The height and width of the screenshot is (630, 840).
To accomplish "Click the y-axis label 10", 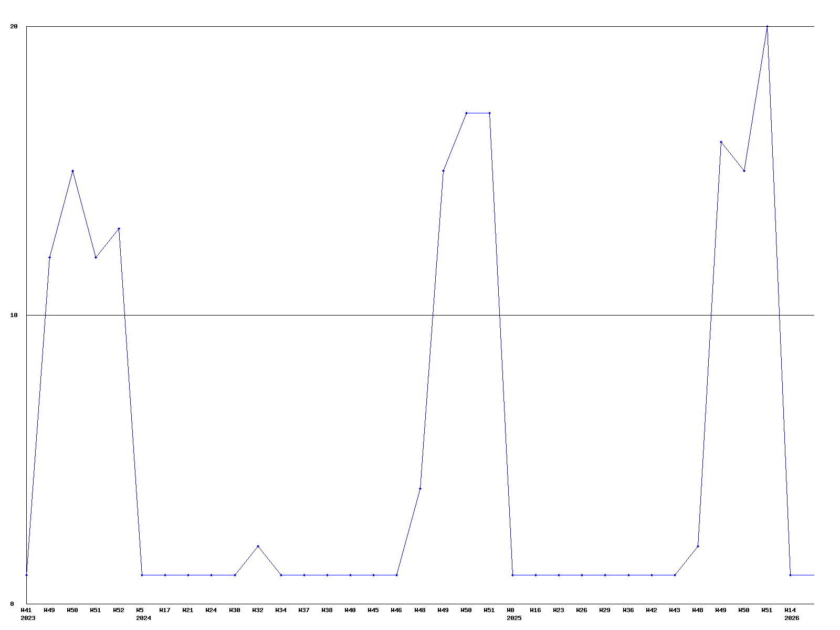I will (x=14, y=315).
